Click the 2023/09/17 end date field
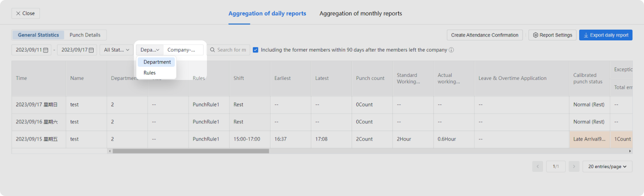 pos(77,50)
